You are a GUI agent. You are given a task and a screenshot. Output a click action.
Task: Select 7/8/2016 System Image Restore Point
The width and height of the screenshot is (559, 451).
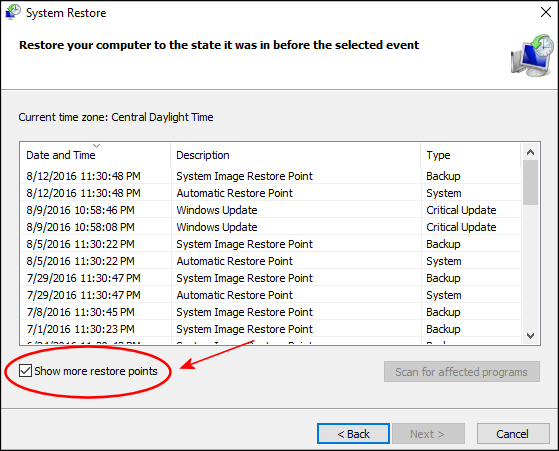point(271,312)
